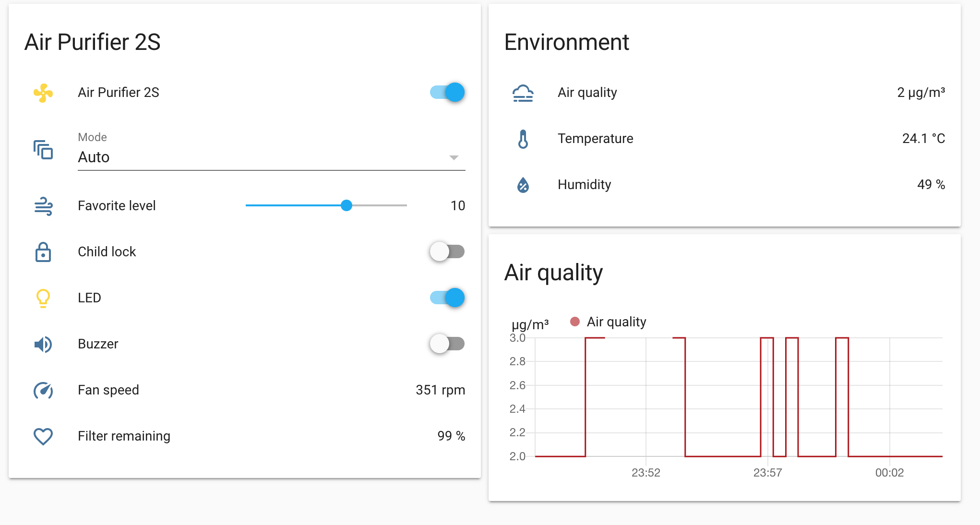Screen dimensions: 980x525
Task: Click the Child lock padlock icon
Action: point(43,252)
